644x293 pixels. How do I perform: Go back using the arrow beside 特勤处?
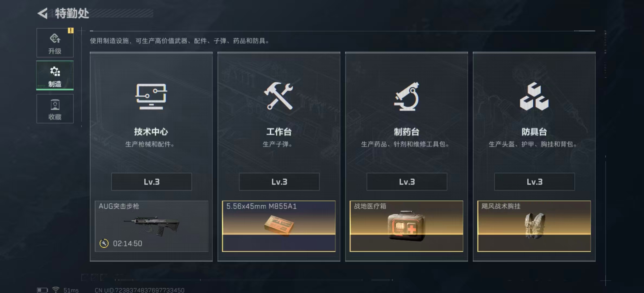tap(43, 13)
